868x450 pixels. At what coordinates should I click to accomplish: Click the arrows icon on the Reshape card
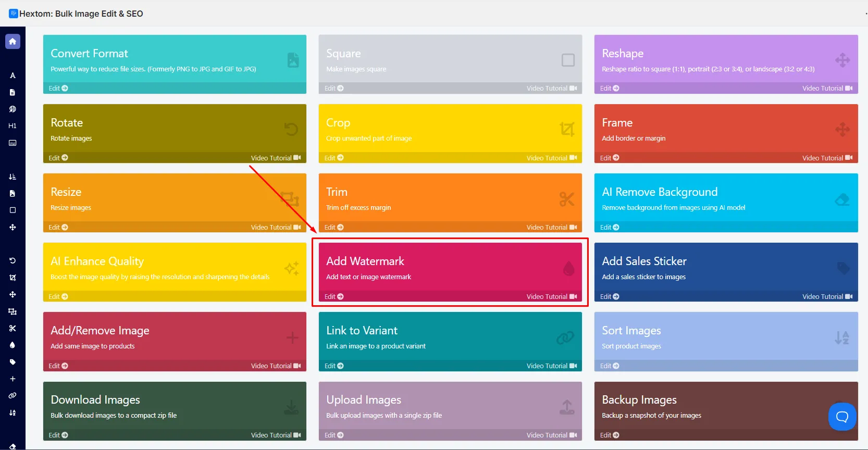(842, 60)
